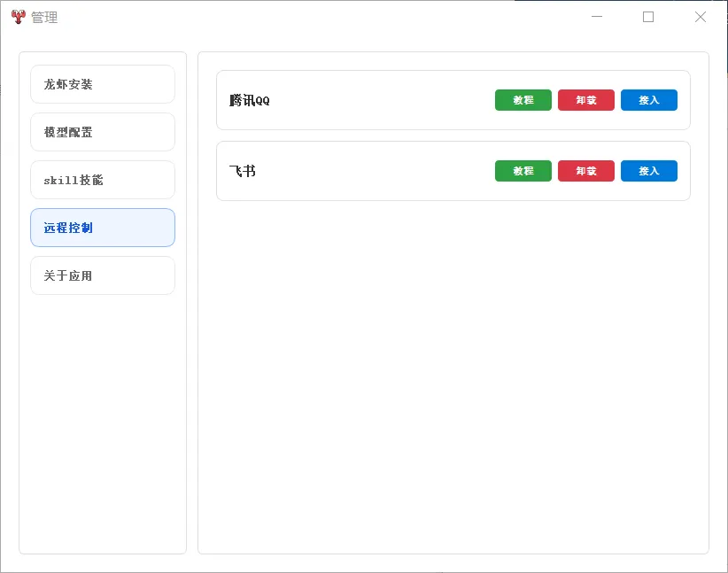This screenshot has height=573, width=728.
Task: Minimize the 管理 window
Action: point(597,17)
